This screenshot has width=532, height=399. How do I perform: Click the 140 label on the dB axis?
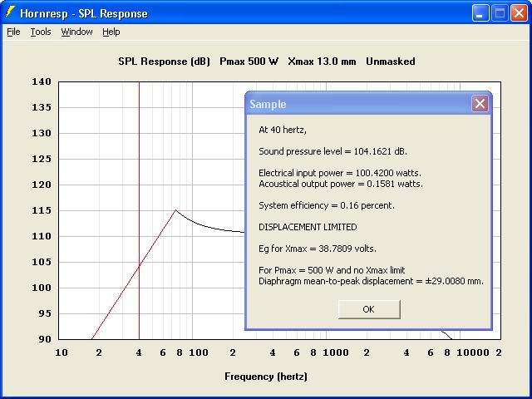pyautogui.click(x=42, y=81)
